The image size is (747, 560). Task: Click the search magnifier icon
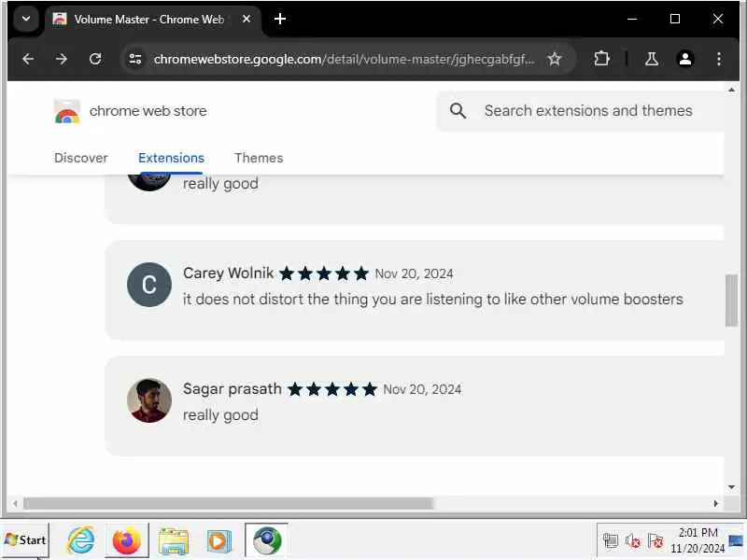click(x=458, y=111)
